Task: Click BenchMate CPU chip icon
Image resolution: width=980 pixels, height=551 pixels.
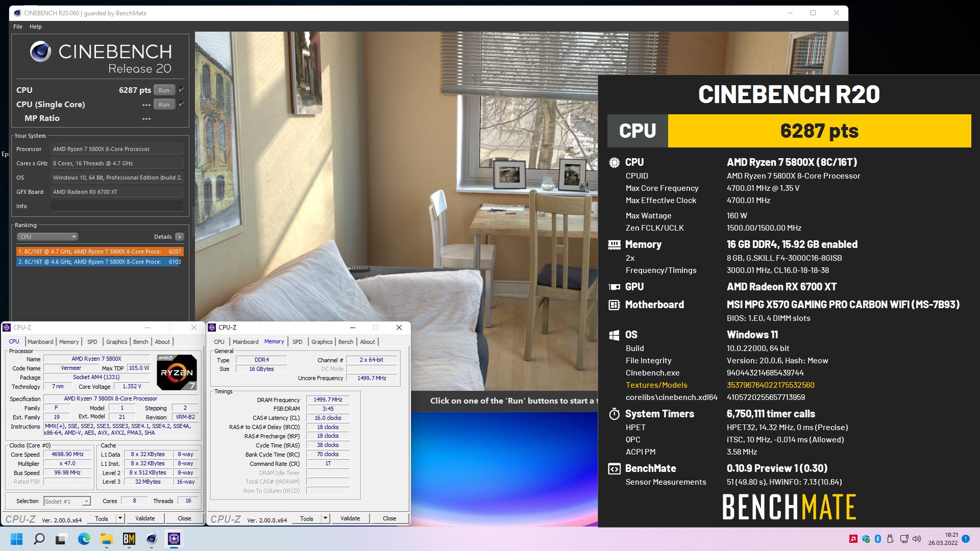Action: [615, 163]
